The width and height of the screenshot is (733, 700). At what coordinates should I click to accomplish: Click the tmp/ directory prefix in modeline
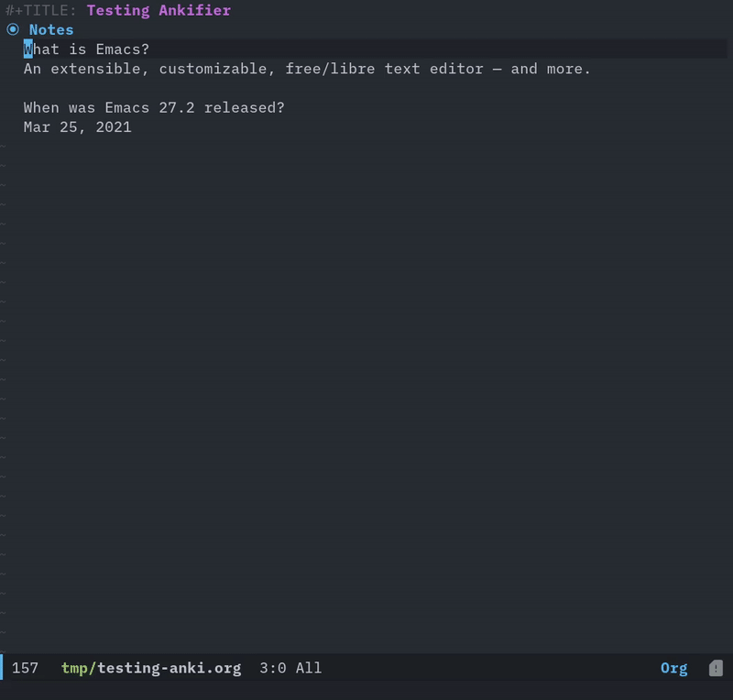79,668
